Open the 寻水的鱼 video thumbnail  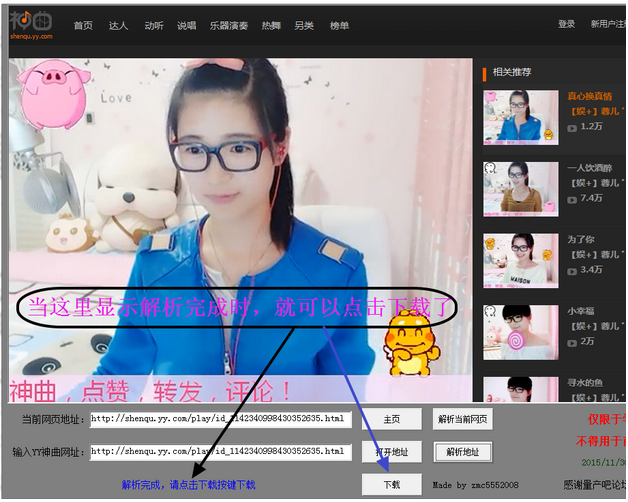click(521, 389)
